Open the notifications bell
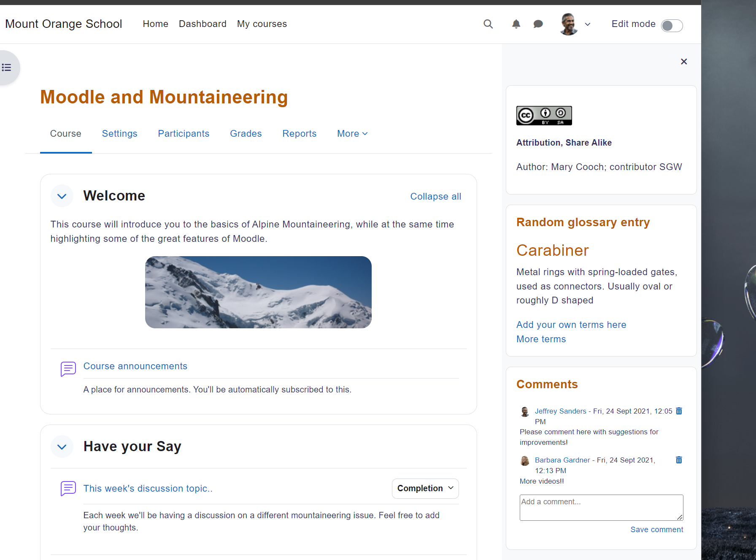Viewport: 756px width, 560px height. click(516, 24)
